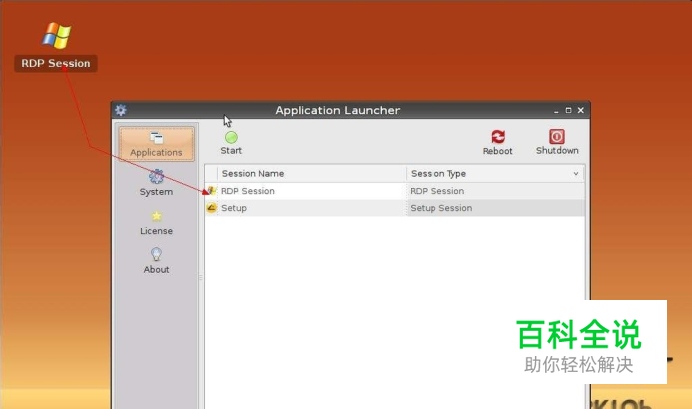Screen dimensions: 692x409
Task: Click the RDP Session row icon
Action: [x=211, y=191]
